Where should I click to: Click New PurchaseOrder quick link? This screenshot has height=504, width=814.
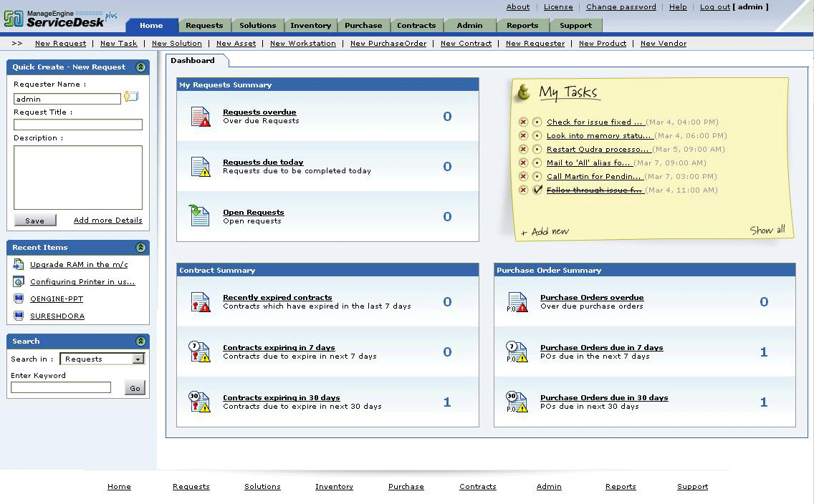click(x=388, y=44)
